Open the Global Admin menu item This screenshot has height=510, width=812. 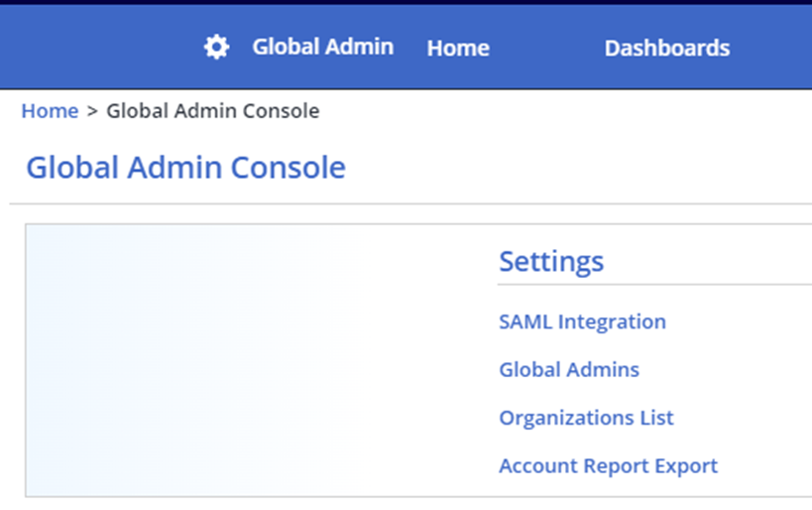(322, 47)
